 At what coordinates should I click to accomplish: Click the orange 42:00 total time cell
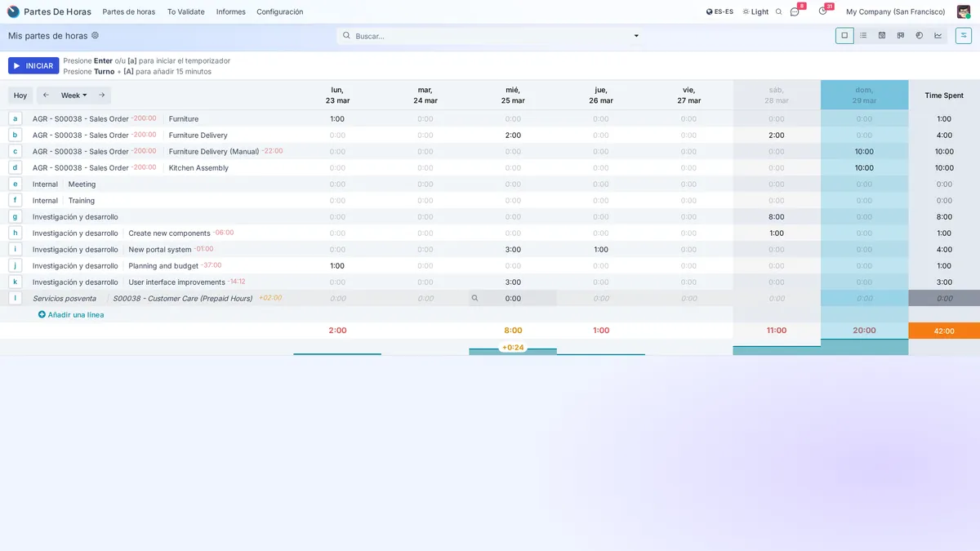[x=944, y=331]
